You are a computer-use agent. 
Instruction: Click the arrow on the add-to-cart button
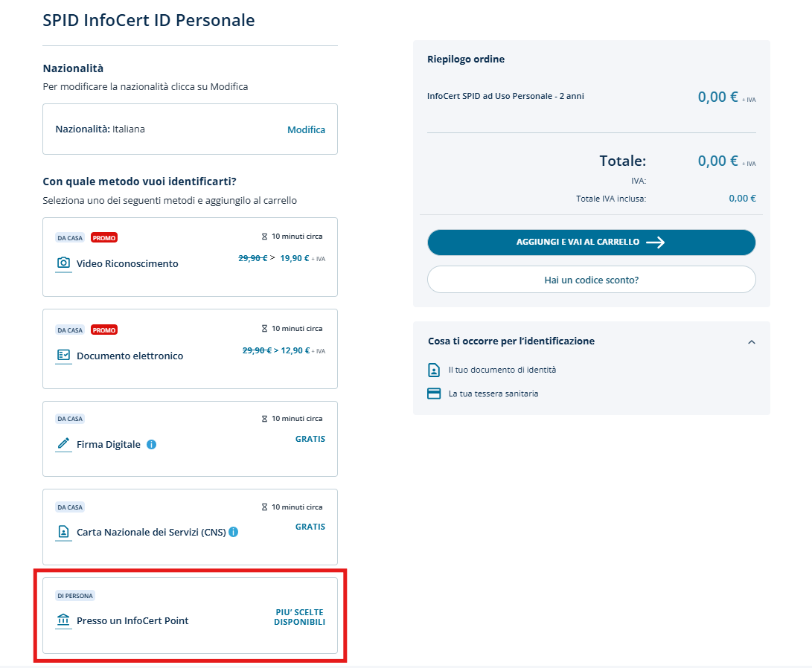655,243
